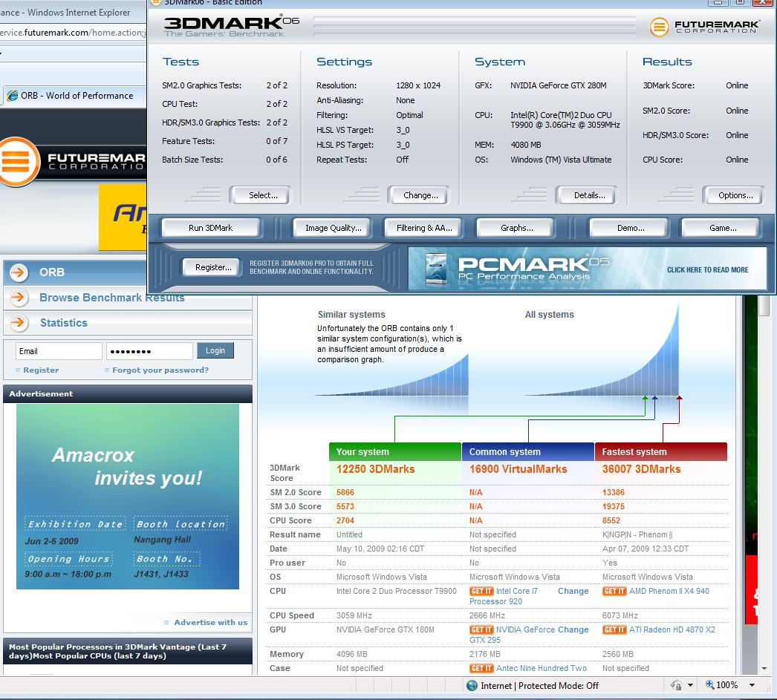The height and width of the screenshot is (700, 777).
Task: Click Intel Core i7 Processor 920 link
Action: [503, 596]
